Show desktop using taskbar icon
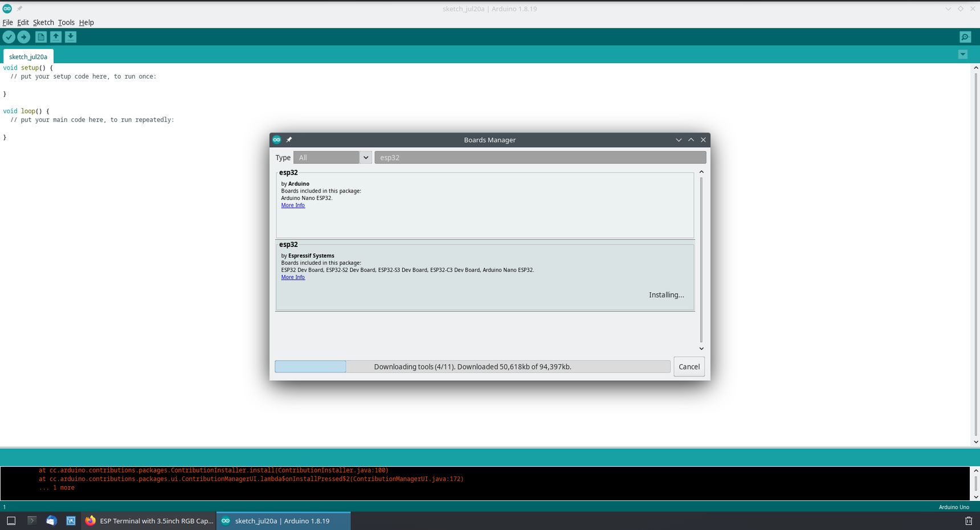The width and height of the screenshot is (980, 530). [x=11, y=521]
